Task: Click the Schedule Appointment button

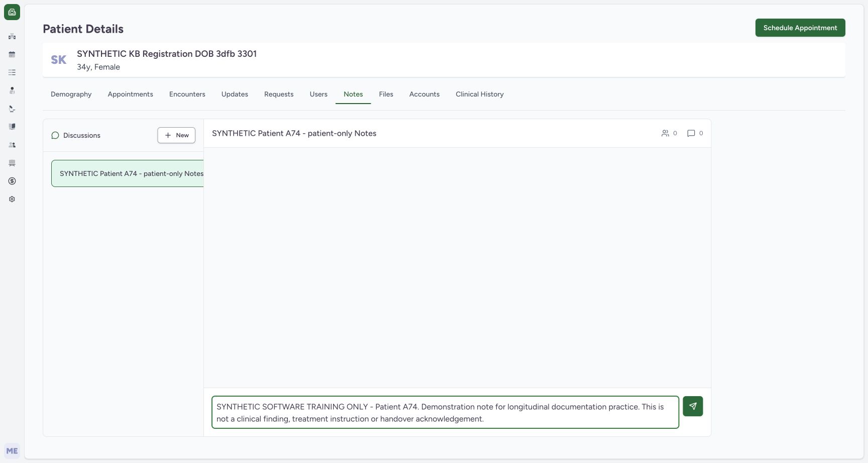Action: (x=800, y=28)
